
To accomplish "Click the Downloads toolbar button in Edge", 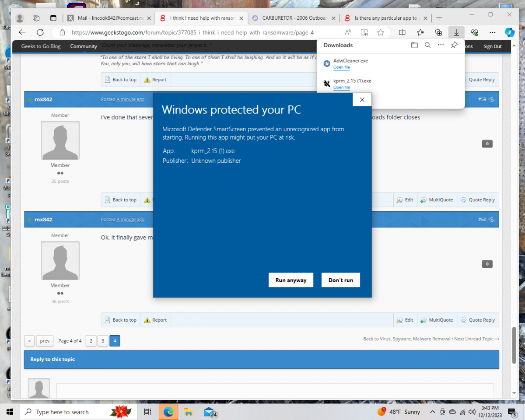I will pos(456,32).
